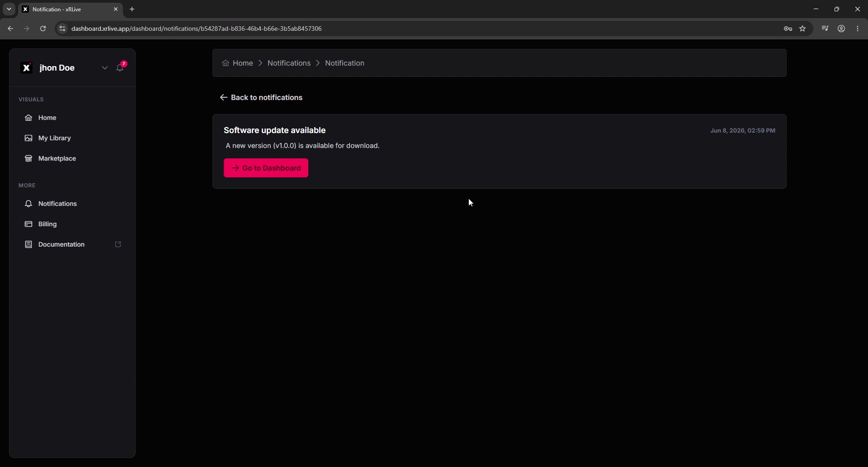Click the Notifications breadcrumb link

[x=289, y=63]
